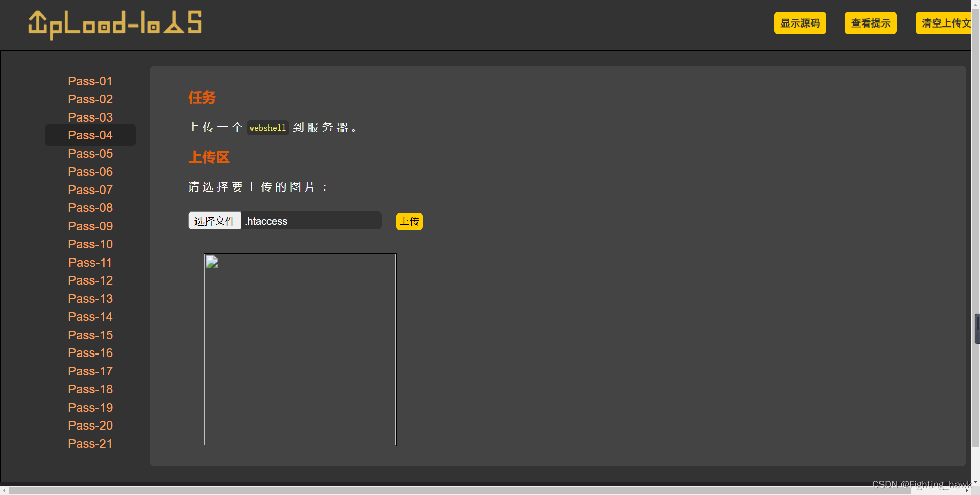This screenshot has height=495, width=980.
Task: Open Pass-17 level
Action: [x=90, y=371]
